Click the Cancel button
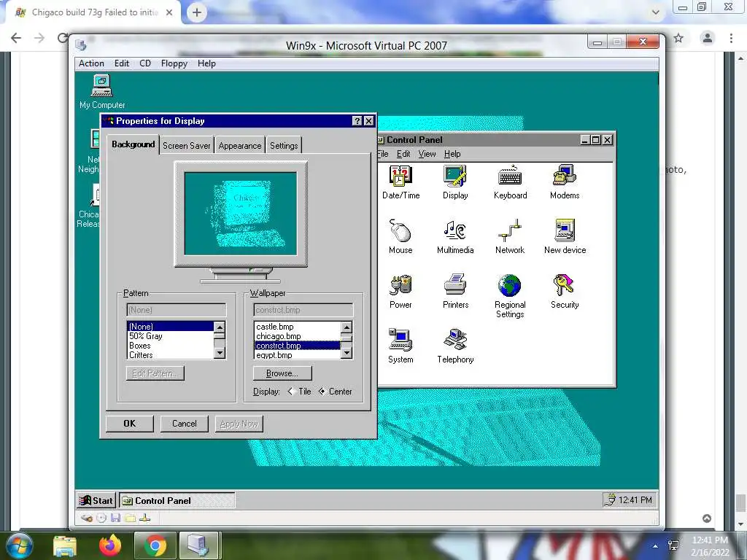Viewport: 747px width, 560px height. [185, 424]
